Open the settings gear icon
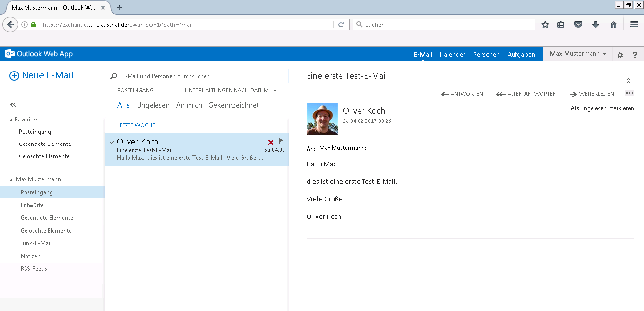644x311 pixels. (620, 55)
